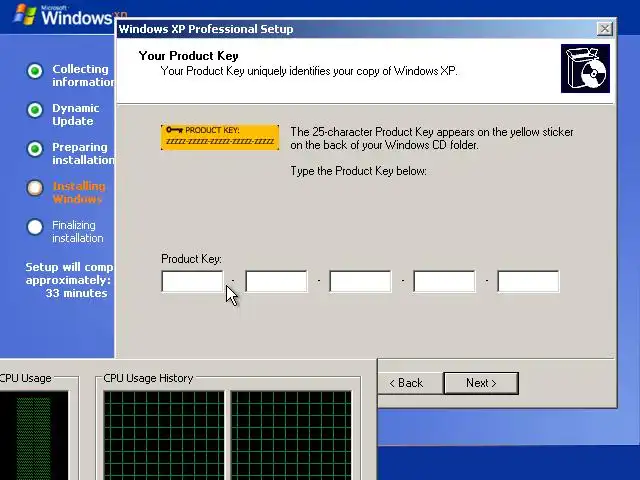Image resolution: width=640 pixels, height=480 pixels.
Task: Click the Windows XP logo flag
Action: click(x=25, y=14)
